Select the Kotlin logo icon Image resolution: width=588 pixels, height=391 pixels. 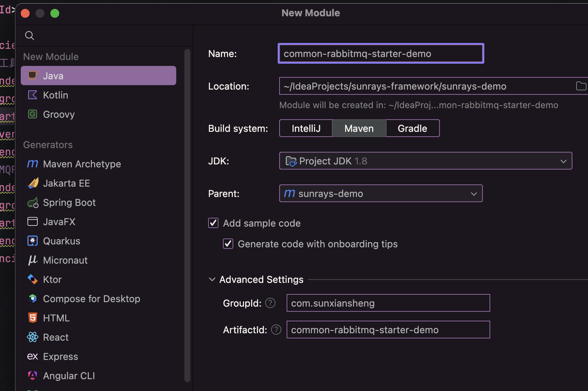click(33, 95)
